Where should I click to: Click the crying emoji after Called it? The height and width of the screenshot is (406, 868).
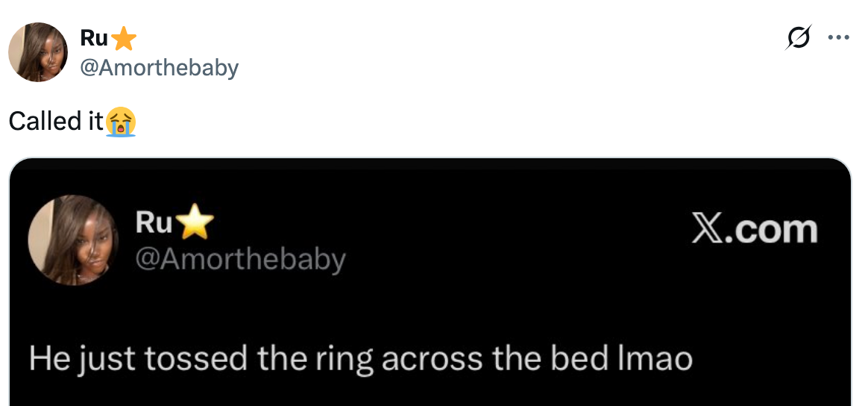coord(121,122)
